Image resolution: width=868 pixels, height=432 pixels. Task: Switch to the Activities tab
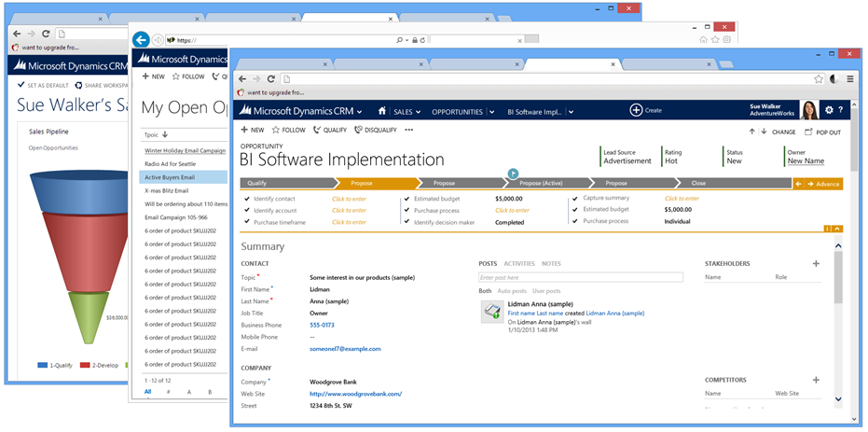(x=518, y=264)
